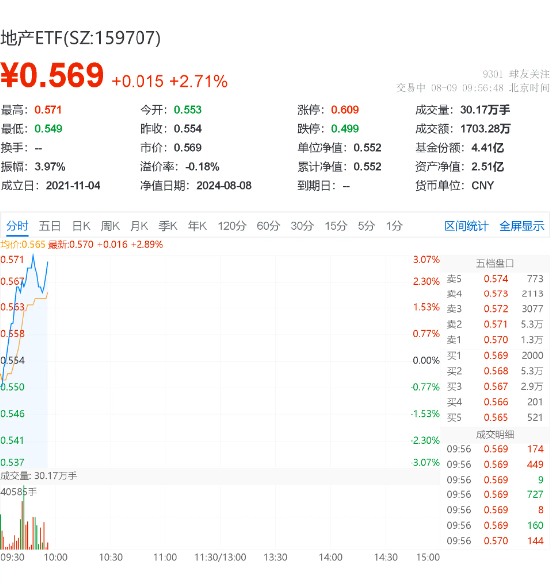This screenshot has width=550, height=584.
Task: Switch to the 15分 chart tab
Action: (x=336, y=226)
